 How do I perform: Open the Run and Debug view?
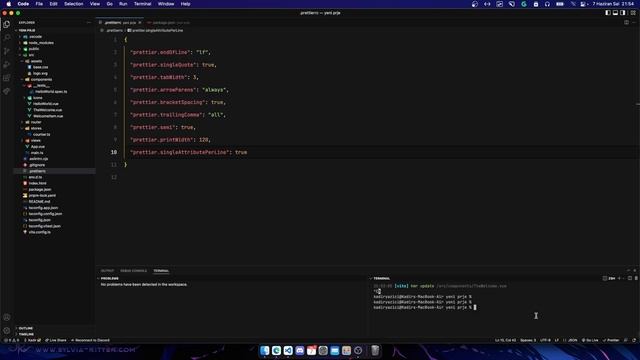(x=7, y=64)
